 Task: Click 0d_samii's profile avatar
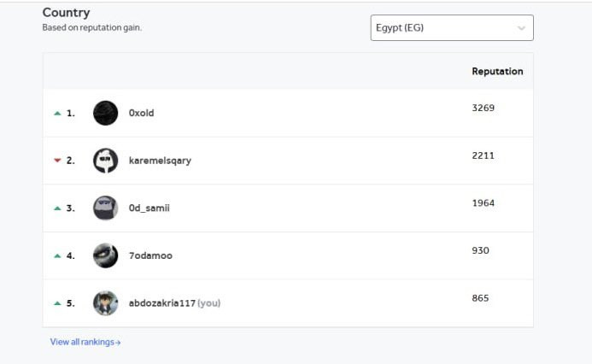[x=106, y=208]
